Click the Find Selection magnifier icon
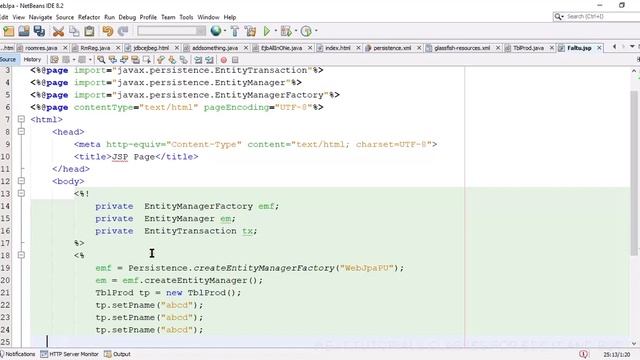Image resolution: width=640 pixels, height=360 pixels. point(101,60)
